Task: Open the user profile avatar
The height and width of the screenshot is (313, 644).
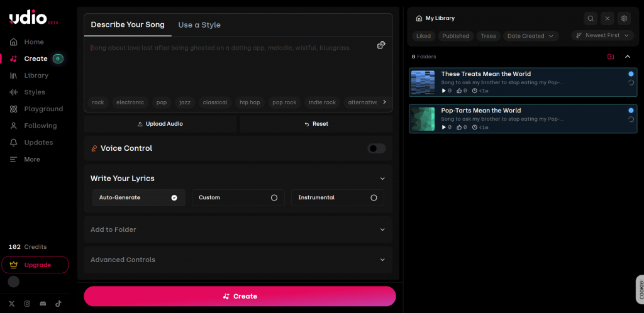Action: click(x=14, y=282)
